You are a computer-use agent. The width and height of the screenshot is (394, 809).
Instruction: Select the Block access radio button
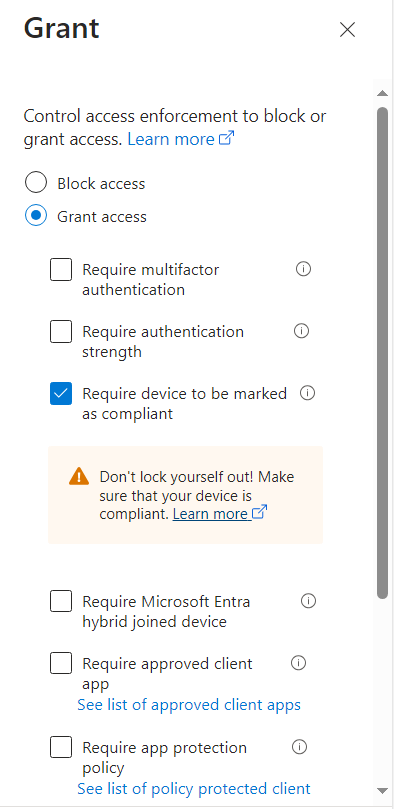pyautogui.click(x=36, y=183)
